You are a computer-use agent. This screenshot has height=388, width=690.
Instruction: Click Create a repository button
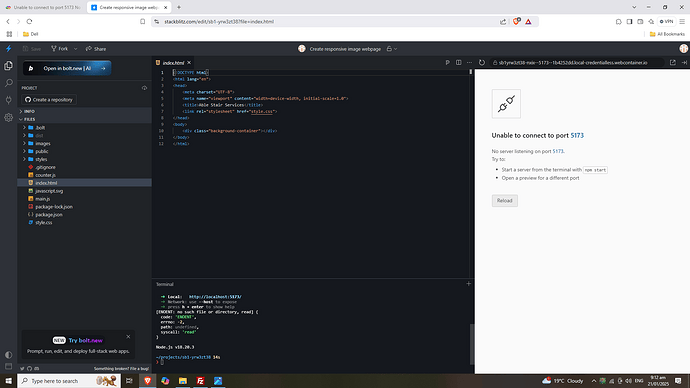[49, 100]
